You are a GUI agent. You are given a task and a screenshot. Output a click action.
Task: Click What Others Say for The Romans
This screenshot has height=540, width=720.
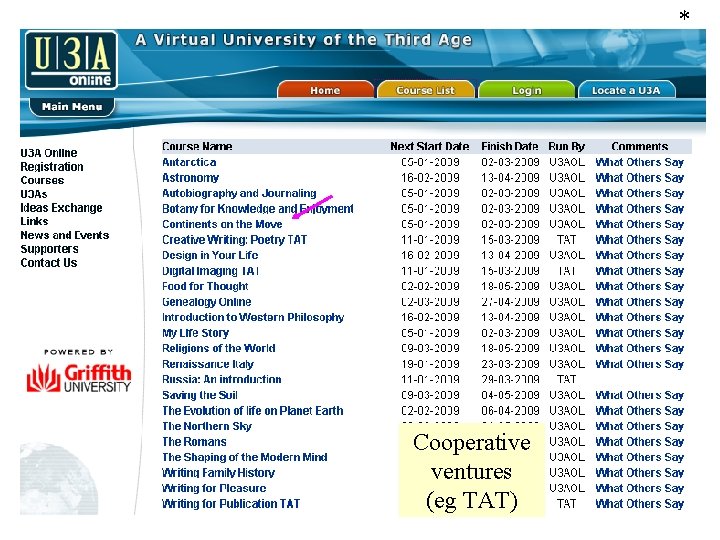[640, 442]
